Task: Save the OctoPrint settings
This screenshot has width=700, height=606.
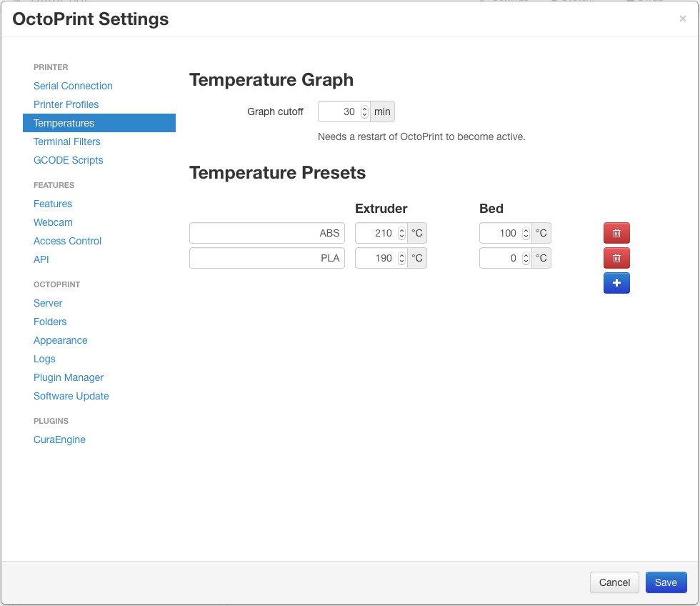Action: tap(666, 582)
